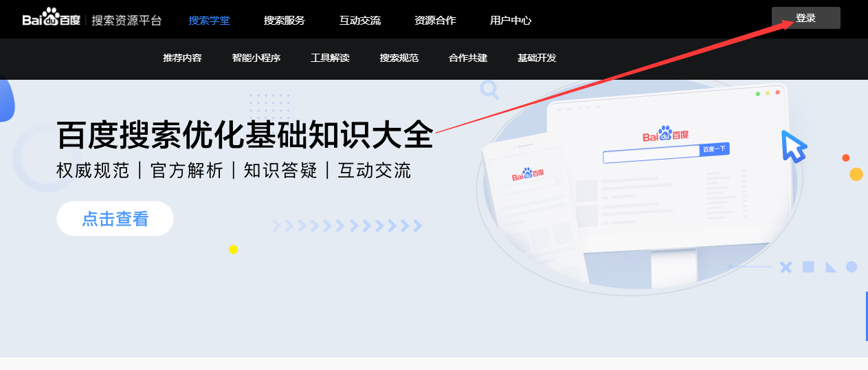868x370 pixels.
Task: Open the 用户中心 menu item
Action: (511, 20)
